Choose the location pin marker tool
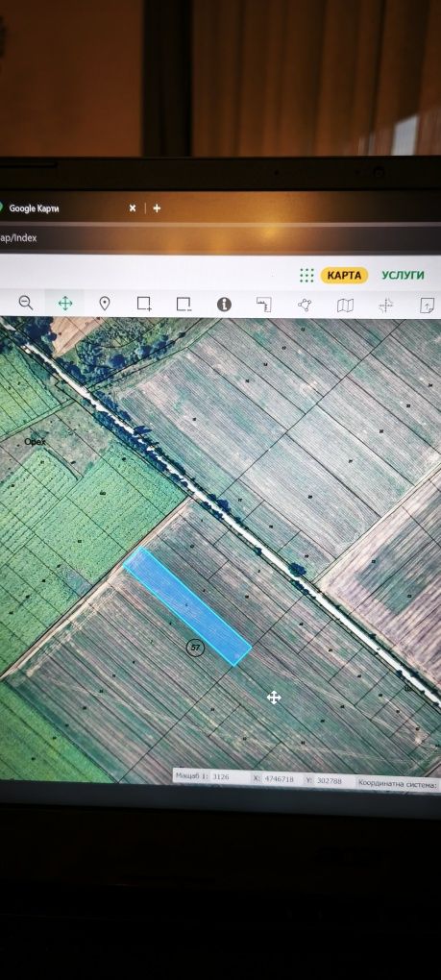441x980 pixels. (105, 304)
